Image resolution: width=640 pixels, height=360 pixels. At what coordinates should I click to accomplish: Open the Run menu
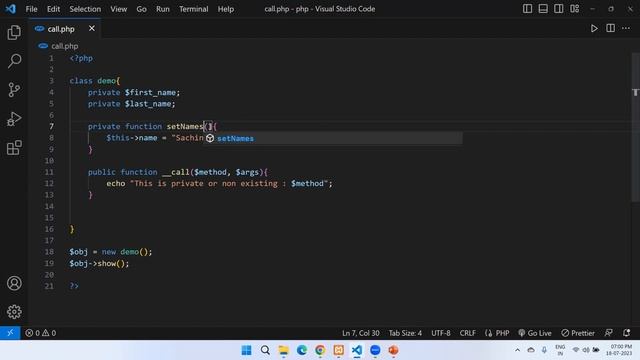pyautogui.click(x=162, y=9)
